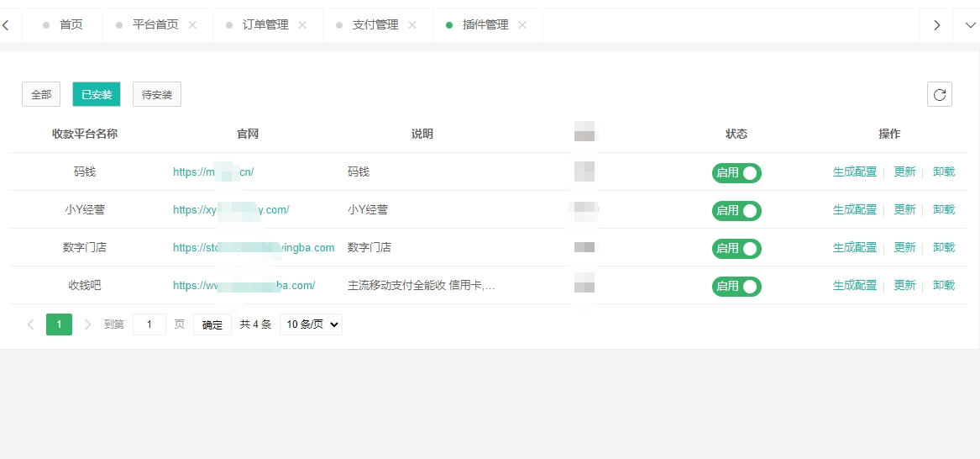Screen dimensions: 980x459
Task: Close the 支付管理 tab
Action: tap(412, 25)
